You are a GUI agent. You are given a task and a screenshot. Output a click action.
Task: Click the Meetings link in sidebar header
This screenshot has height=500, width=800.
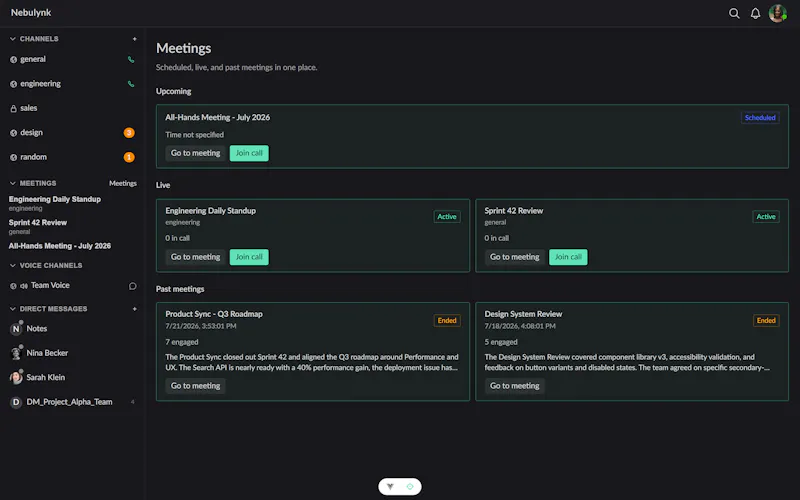point(123,183)
